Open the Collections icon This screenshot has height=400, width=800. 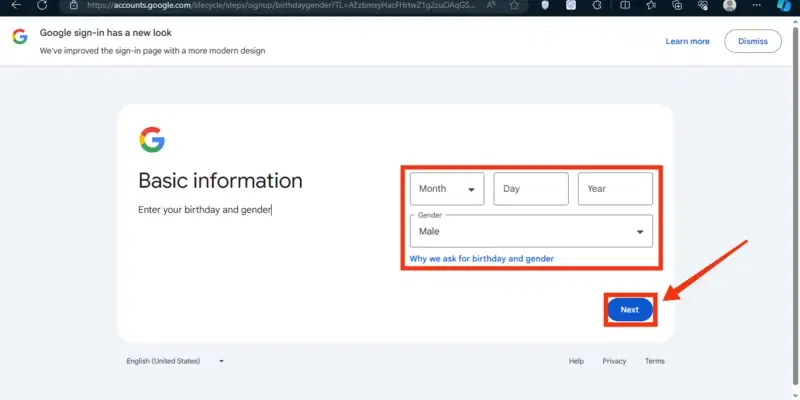pyautogui.click(x=677, y=5)
